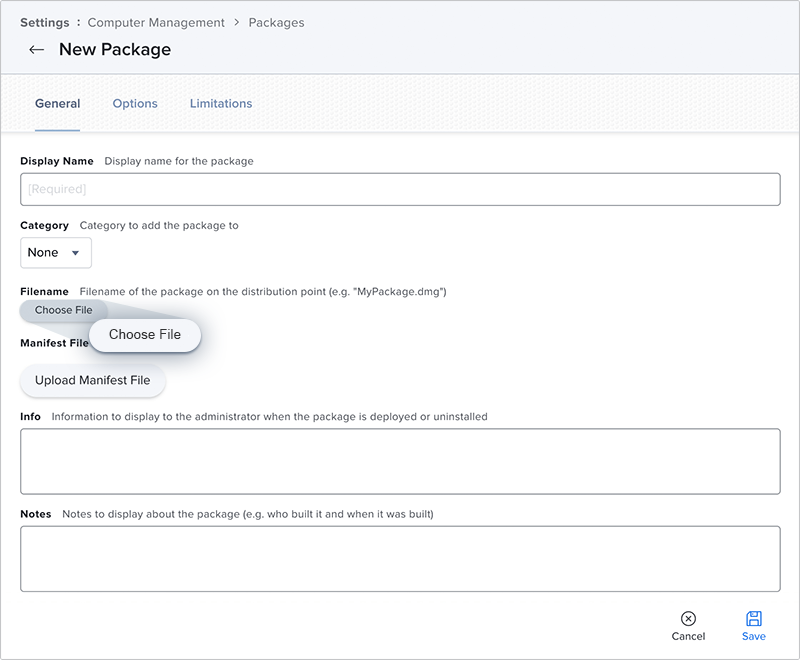
Task: Click the Notes field label
Action: tap(36, 514)
